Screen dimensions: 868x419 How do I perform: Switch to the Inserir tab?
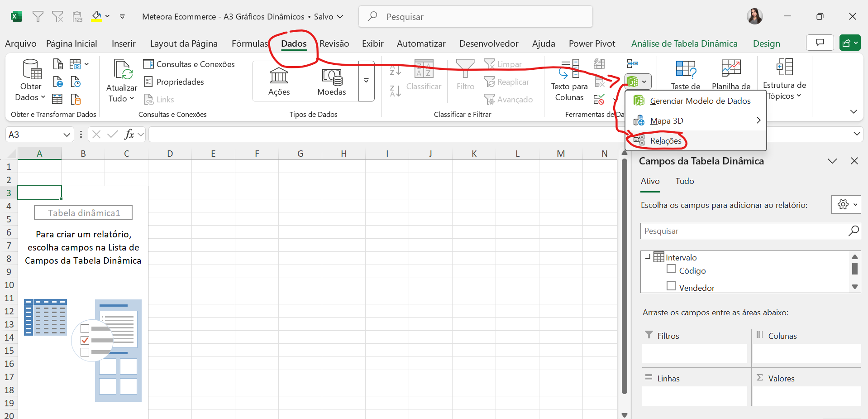124,43
